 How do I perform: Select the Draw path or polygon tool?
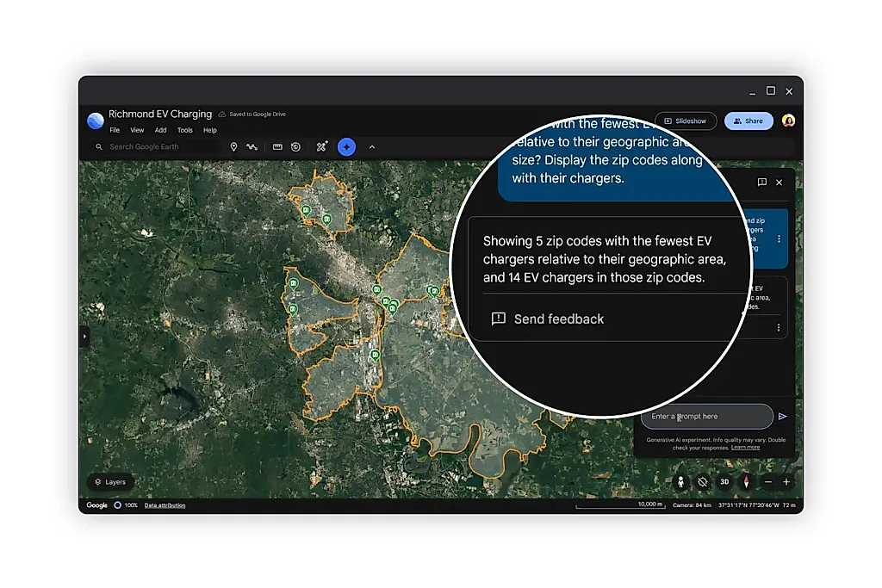point(252,146)
